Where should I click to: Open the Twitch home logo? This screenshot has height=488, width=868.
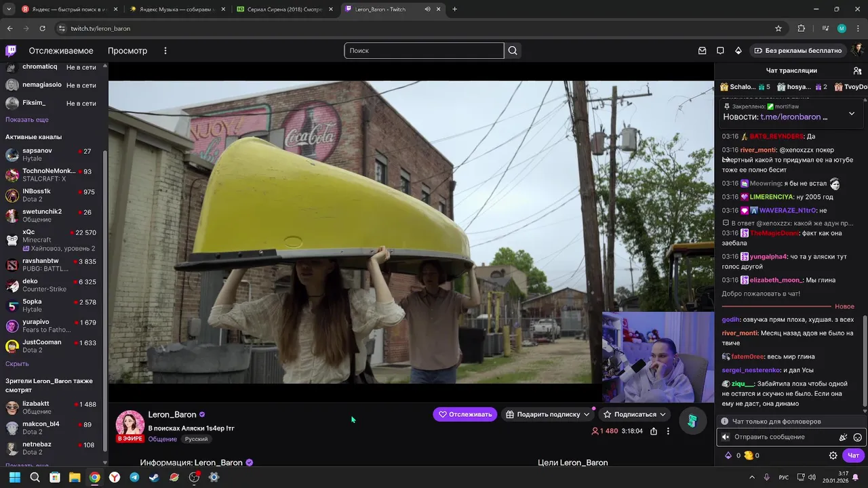[x=11, y=51]
